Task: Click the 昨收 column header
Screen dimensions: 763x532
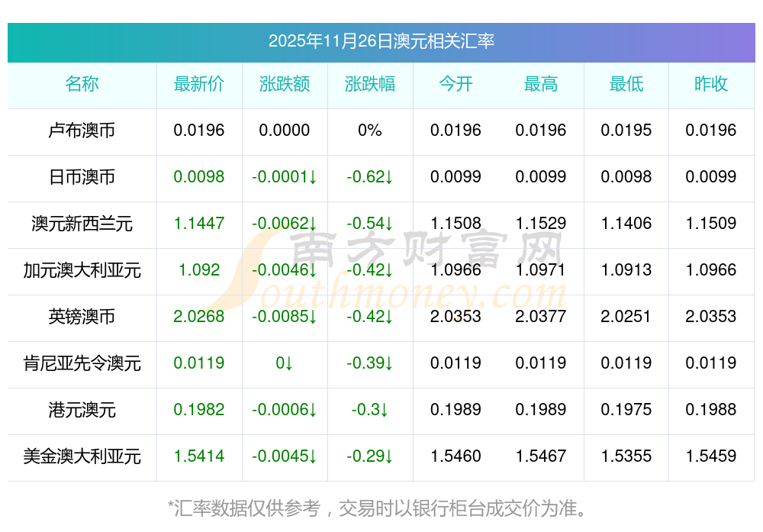Action: click(x=711, y=84)
